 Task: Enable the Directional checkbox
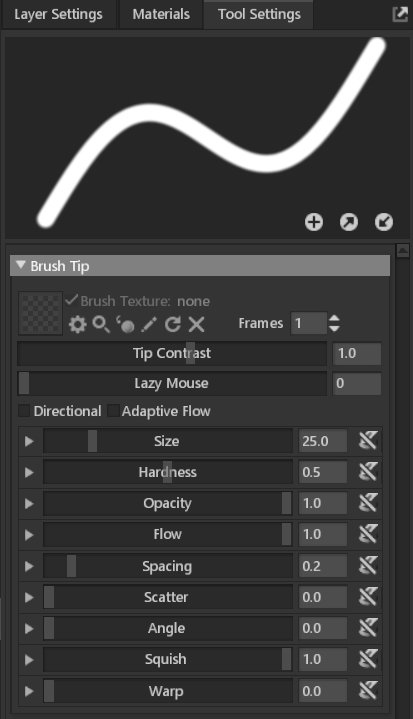click(x=24, y=410)
